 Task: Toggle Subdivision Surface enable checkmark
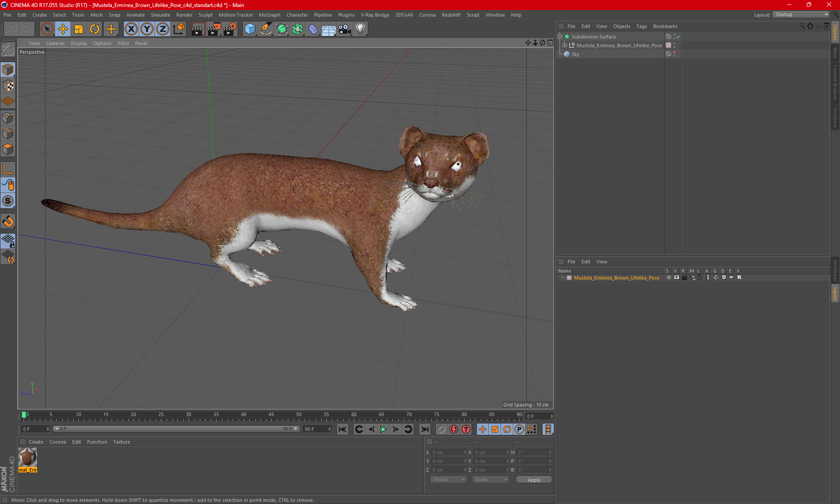tap(678, 37)
